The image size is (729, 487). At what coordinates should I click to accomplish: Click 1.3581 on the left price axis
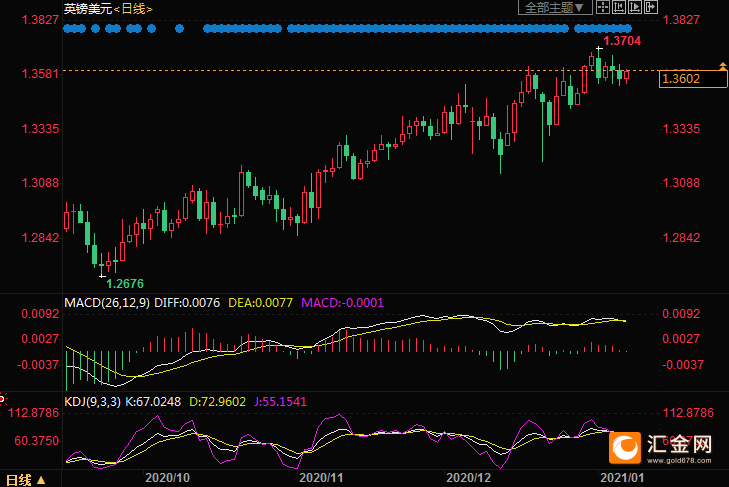tap(40, 74)
